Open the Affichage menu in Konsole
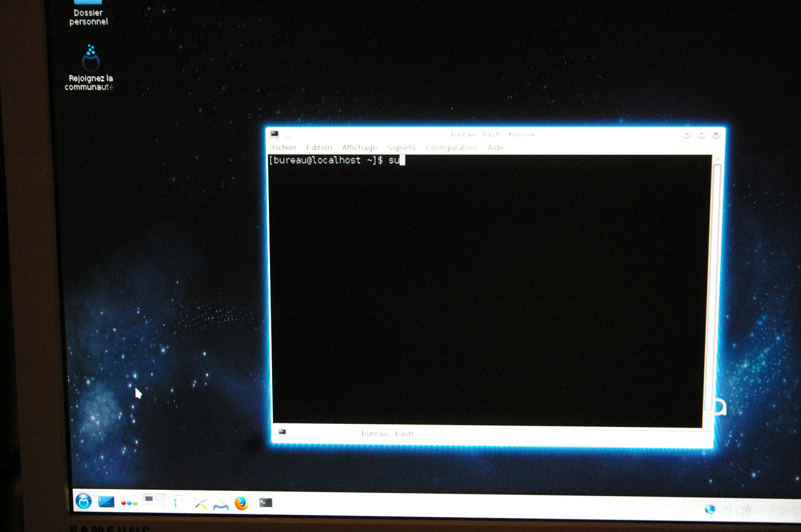 359,148
